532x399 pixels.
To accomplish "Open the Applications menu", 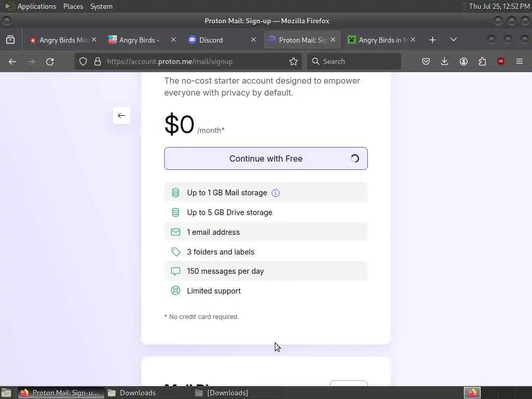I will click(37, 6).
